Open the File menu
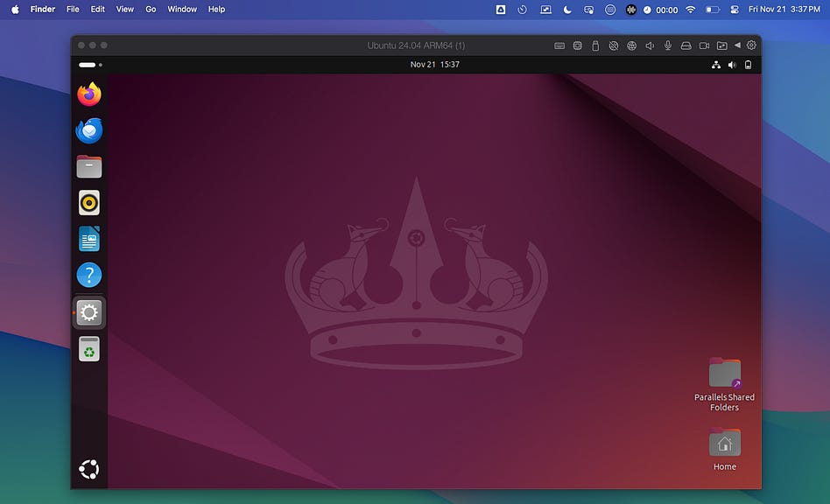830x504 pixels. click(x=73, y=10)
